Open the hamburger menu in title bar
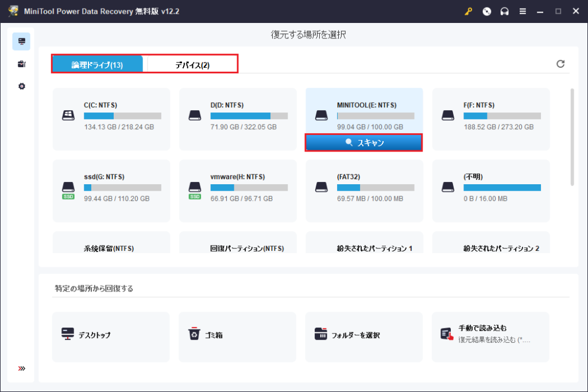588x392 pixels. (x=523, y=11)
